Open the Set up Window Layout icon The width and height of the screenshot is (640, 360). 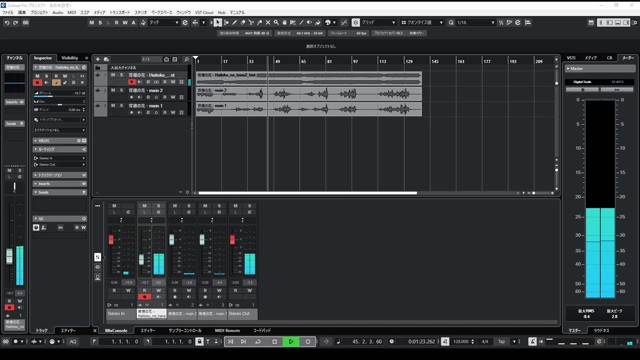pyautogui.click(x=591, y=23)
